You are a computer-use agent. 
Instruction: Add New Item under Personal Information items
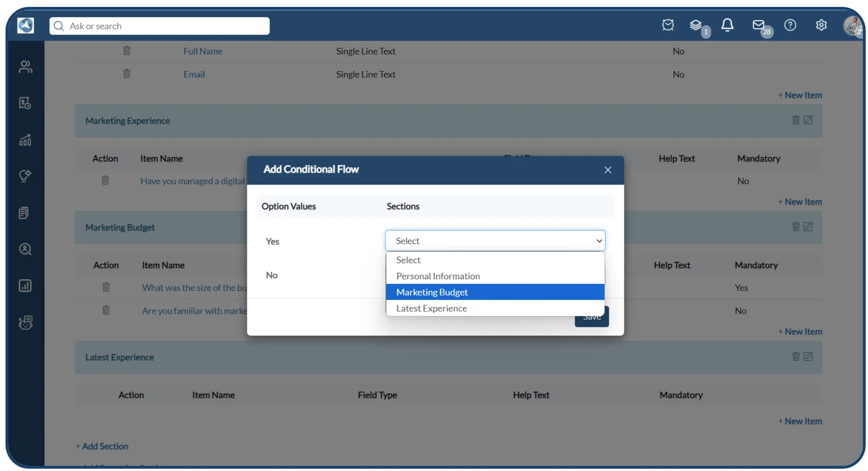[x=800, y=95]
